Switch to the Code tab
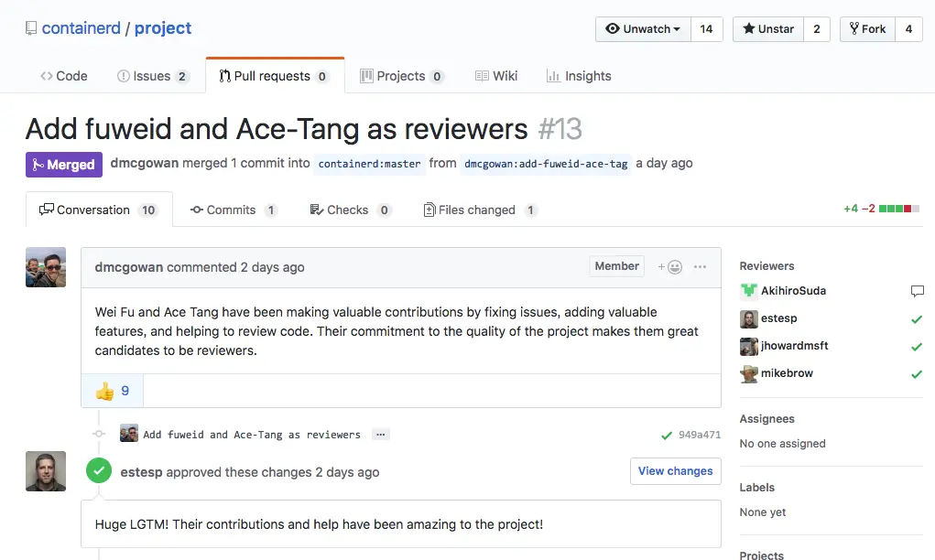Screen dimensions: 935x560 [64, 76]
